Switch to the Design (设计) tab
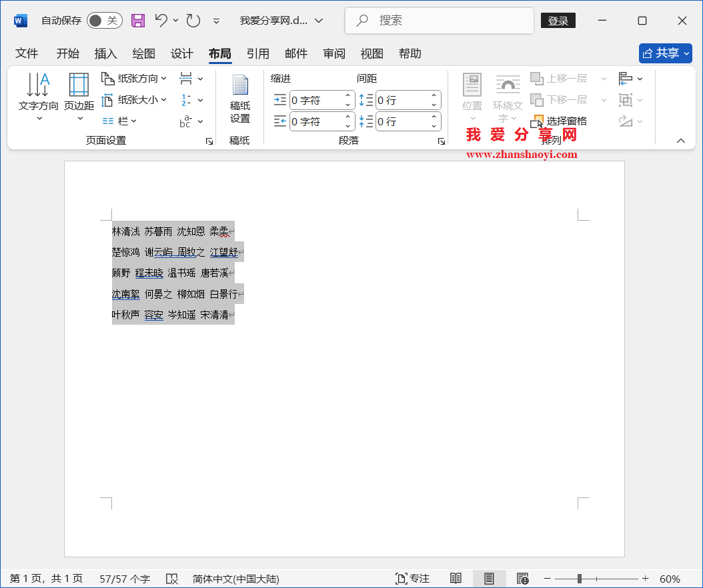This screenshot has height=588, width=703. 181,54
